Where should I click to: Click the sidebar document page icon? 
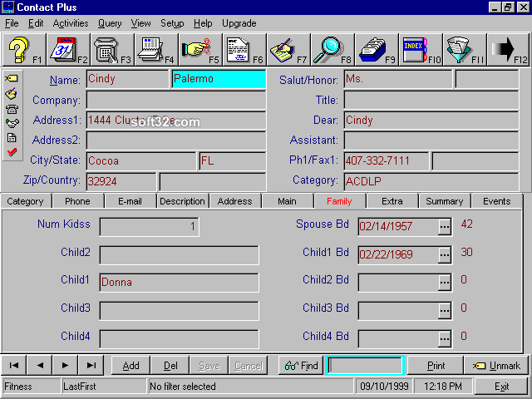coord(12,137)
